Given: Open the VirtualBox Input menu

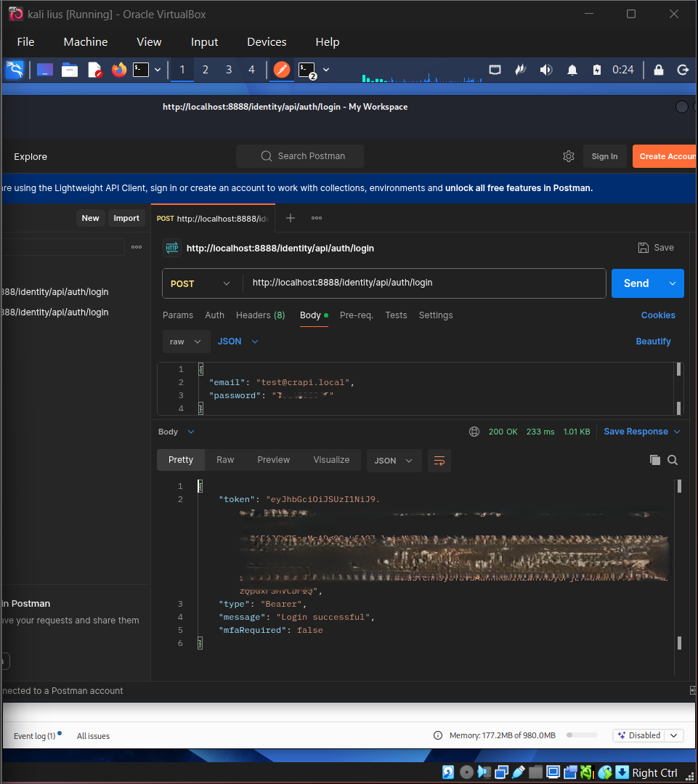Looking at the screenshot, I should [x=204, y=42].
